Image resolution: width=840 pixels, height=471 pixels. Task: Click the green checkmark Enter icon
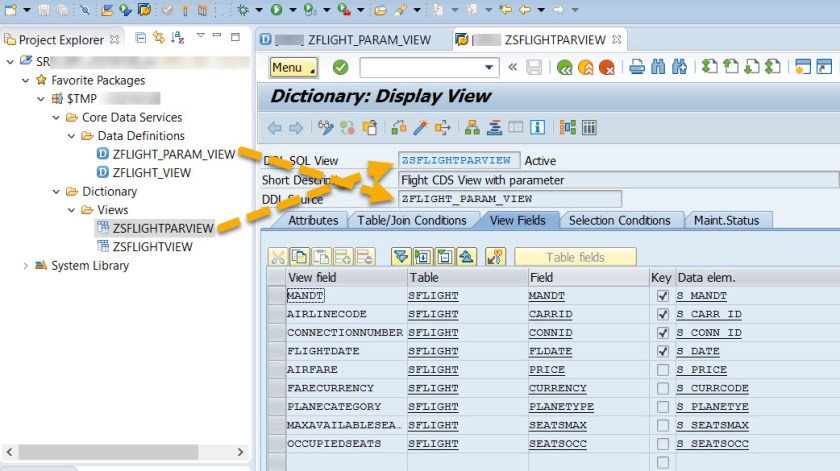(x=340, y=68)
